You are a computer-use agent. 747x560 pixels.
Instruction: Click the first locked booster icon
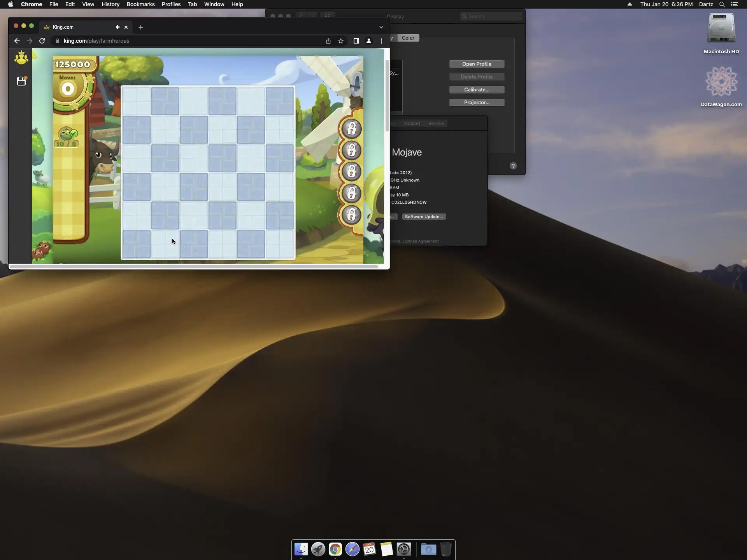[x=351, y=129]
